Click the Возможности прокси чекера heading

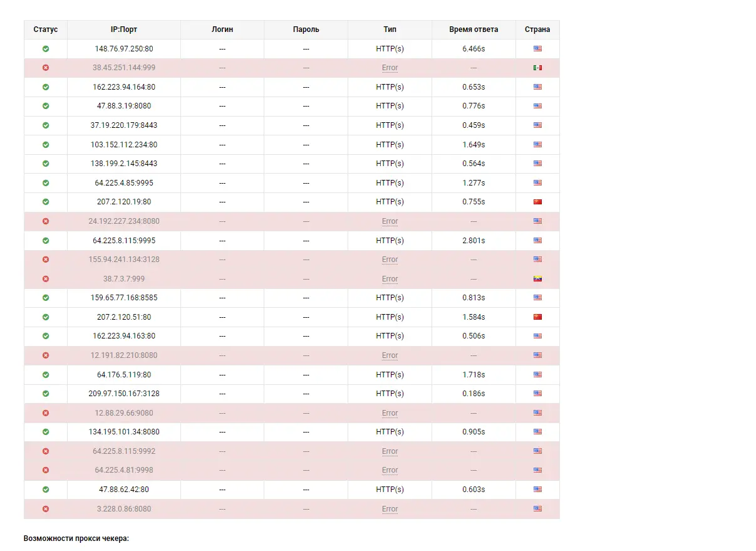pyautogui.click(x=76, y=538)
